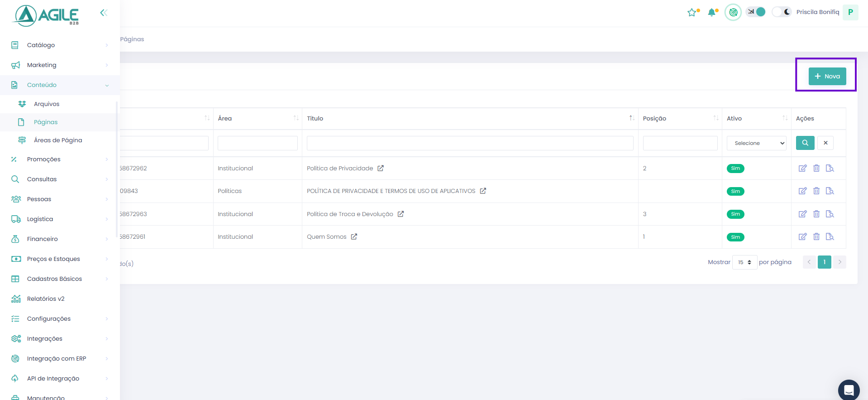Select Páginas submenu item

(60, 122)
